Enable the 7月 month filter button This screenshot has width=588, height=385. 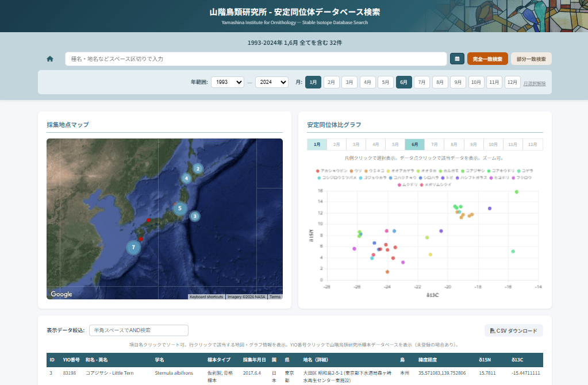[422, 82]
